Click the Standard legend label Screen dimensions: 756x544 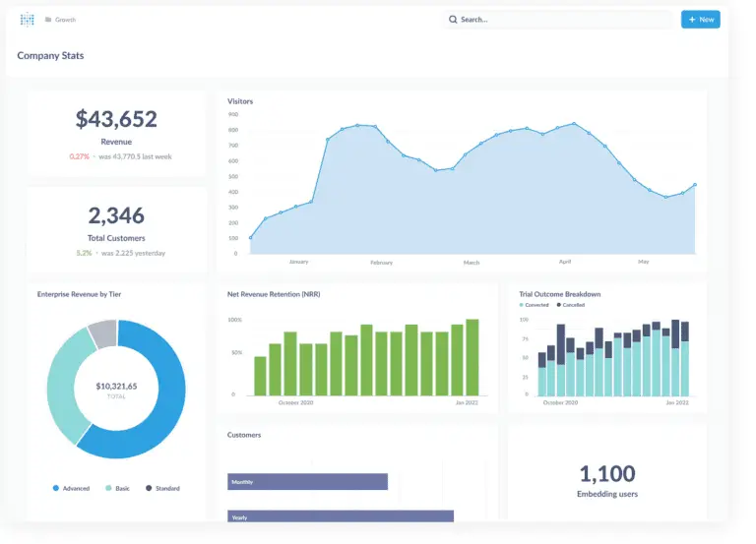(x=167, y=488)
